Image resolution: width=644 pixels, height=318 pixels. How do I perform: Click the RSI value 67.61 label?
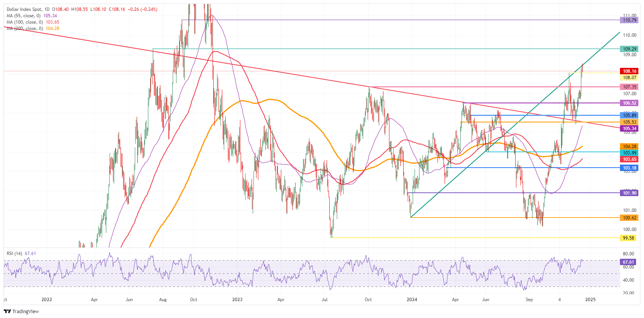pyautogui.click(x=628, y=262)
